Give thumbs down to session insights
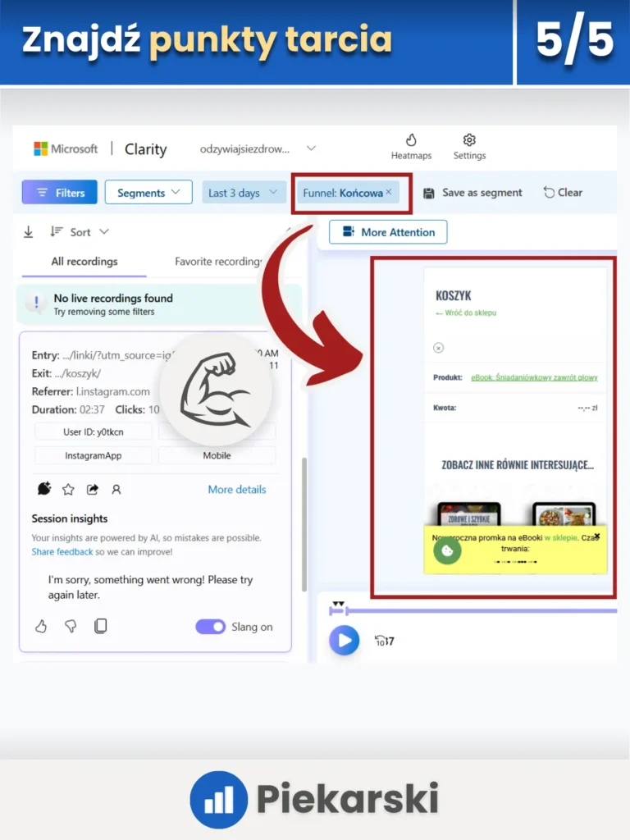The height and width of the screenshot is (840, 630). [x=71, y=626]
